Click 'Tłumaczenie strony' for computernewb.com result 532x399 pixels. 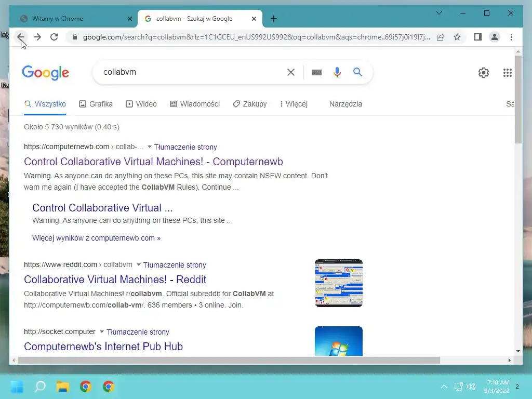click(x=185, y=147)
